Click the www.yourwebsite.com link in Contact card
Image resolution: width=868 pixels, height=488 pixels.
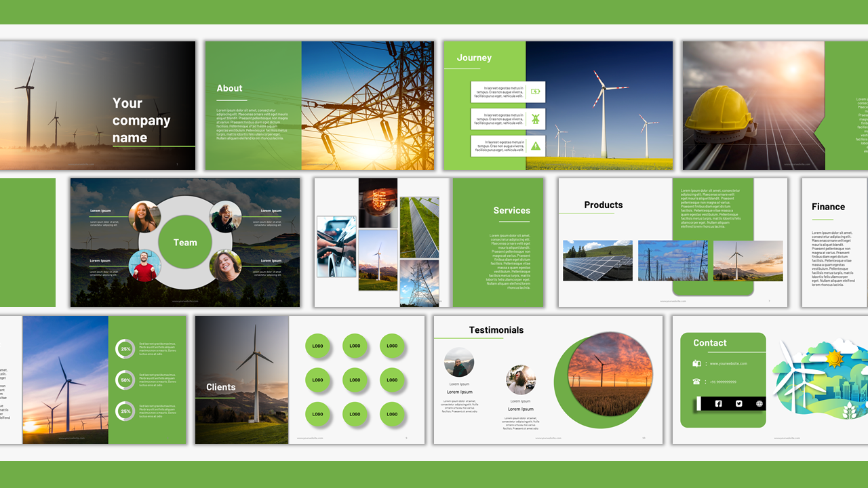[728, 364]
